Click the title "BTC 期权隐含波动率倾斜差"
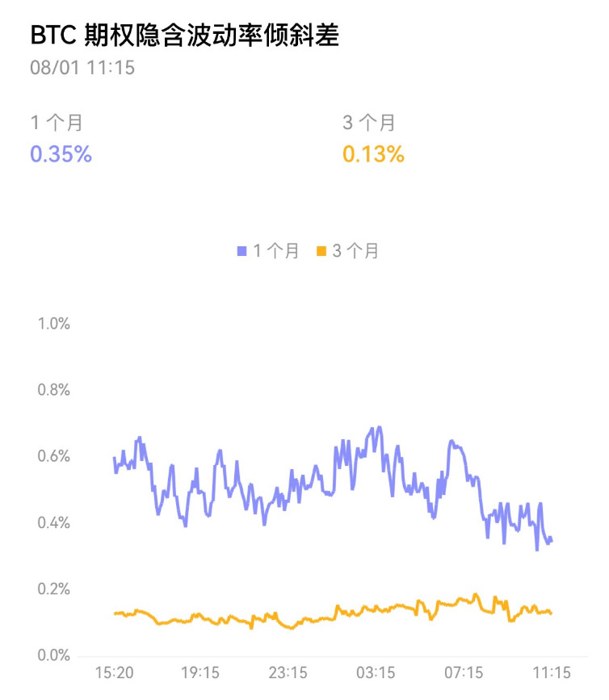 184,36
